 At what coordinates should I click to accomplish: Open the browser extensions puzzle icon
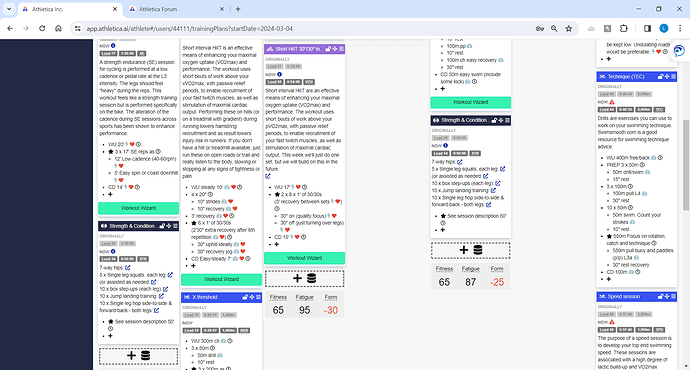(624, 29)
